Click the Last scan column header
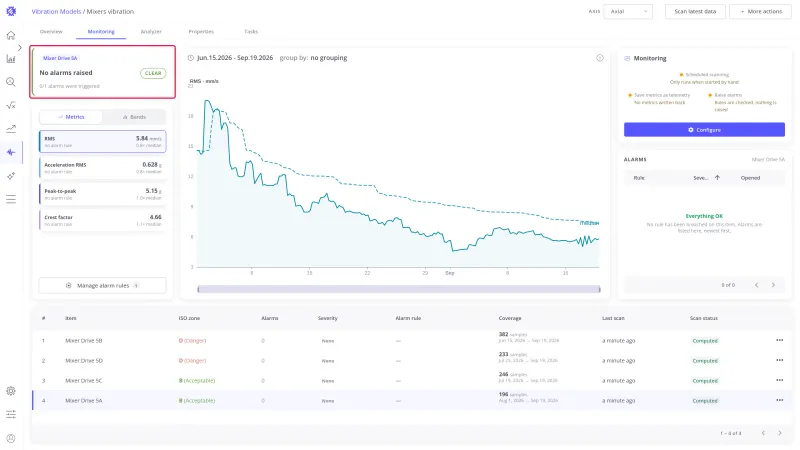 (613, 318)
